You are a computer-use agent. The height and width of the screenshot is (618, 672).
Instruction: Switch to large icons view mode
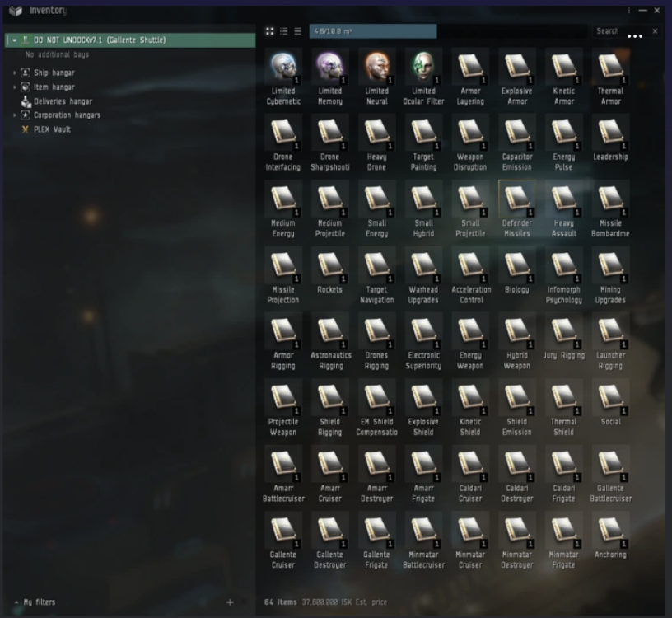click(269, 31)
